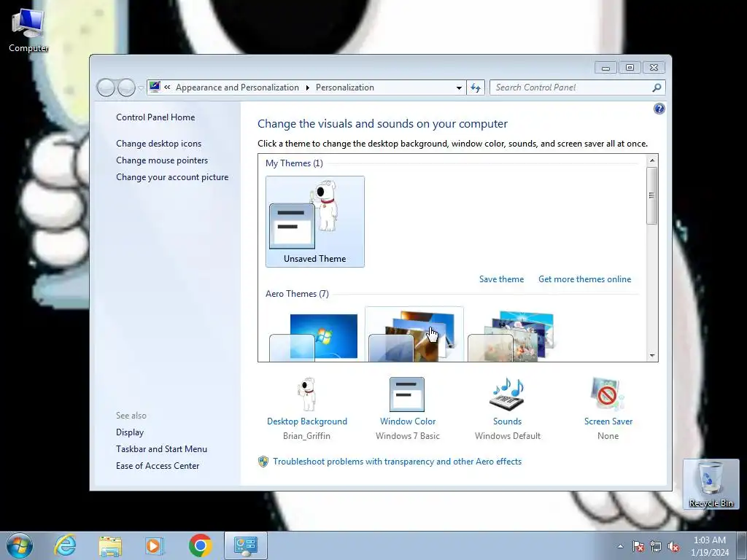This screenshot has width=747, height=560.
Task: Select the Unsaved Theme thumbnail
Action: pyautogui.click(x=315, y=222)
